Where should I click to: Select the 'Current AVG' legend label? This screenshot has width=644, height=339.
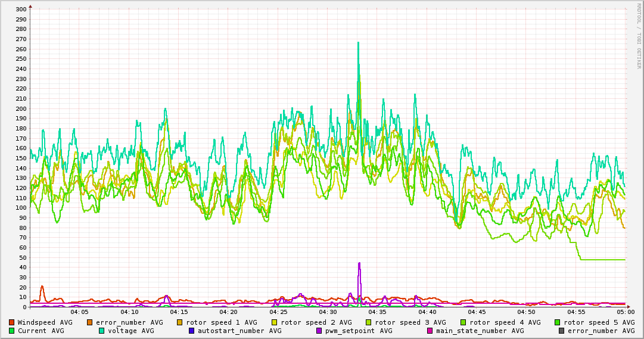pyautogui.click(x=41, y=331)
